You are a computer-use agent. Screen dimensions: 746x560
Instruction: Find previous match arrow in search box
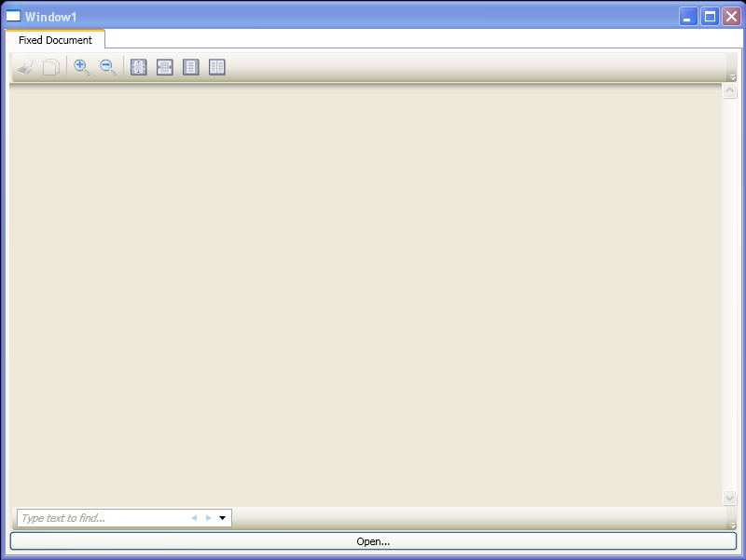[x=194, y=518]
